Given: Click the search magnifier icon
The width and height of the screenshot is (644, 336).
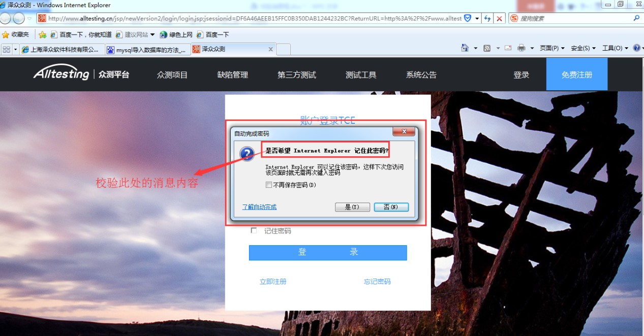Looking at the screenshot, I should [x=636, y=18].
